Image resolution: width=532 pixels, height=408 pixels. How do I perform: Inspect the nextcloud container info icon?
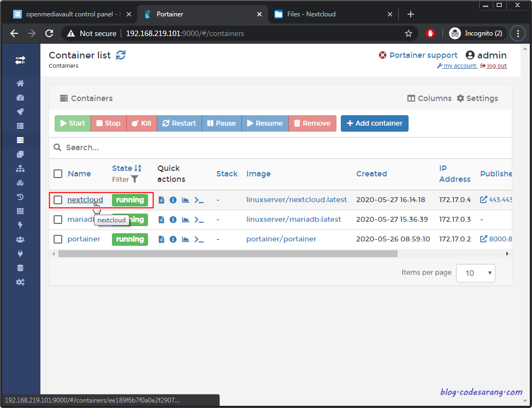173,200
